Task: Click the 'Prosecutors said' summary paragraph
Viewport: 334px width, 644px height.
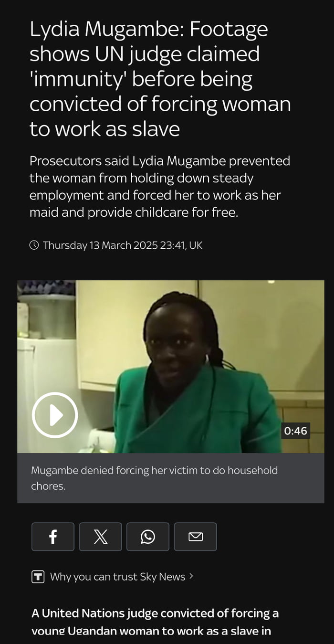Action: (x=160, y=187)
